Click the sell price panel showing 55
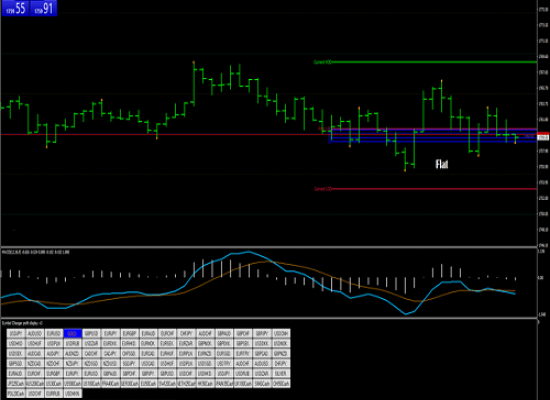Image resolution: width=550 pixels, height=400 pixels. point(15,8)
